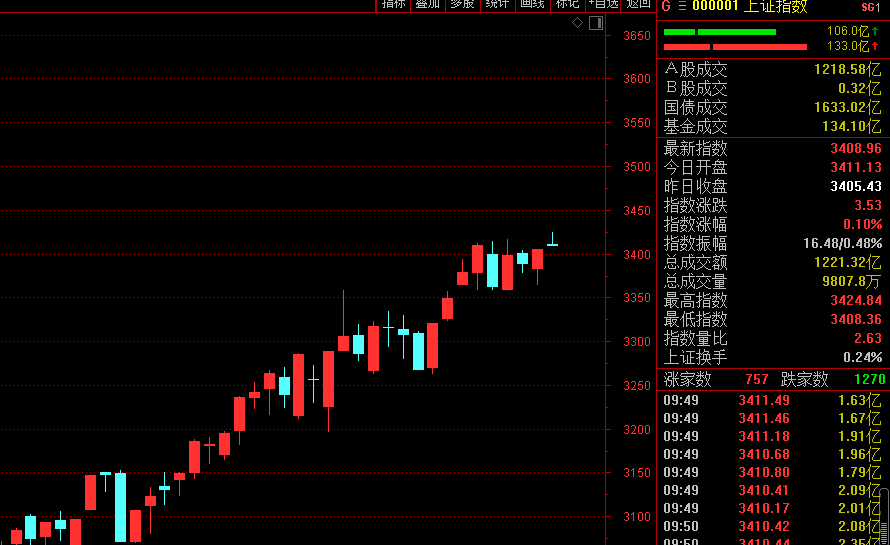Toggle the side panel layout icon
The image size is (890, 545).
596,22
